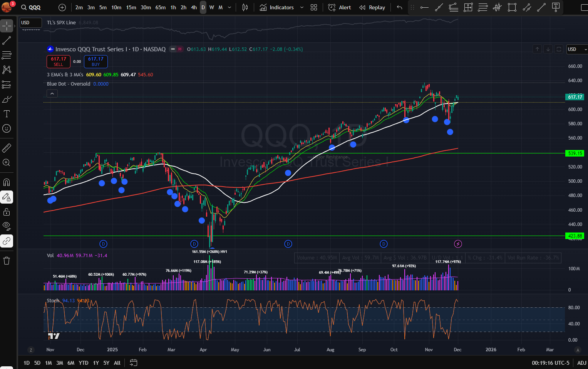Set the date range to YTD
This screenshot has width=588, height=369.
84,363
